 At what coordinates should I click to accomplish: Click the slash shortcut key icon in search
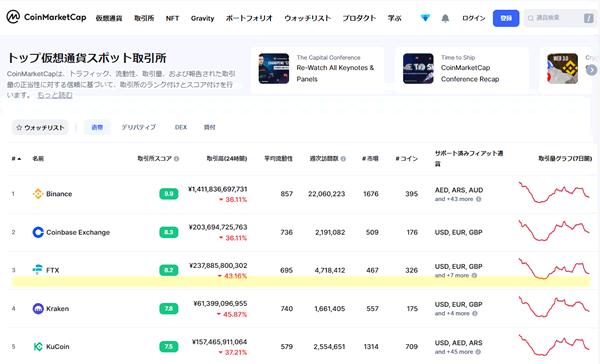pyautogui.click(x=589, y=18)
